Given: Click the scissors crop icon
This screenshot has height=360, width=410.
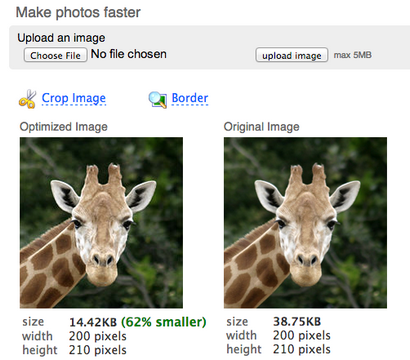Looking at the screenshot, I should tap(27, 99).
